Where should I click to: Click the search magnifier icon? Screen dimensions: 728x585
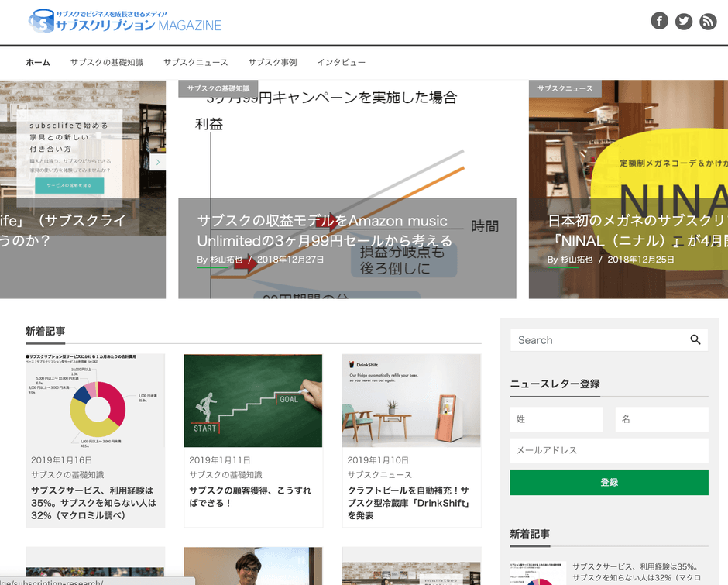695,339
